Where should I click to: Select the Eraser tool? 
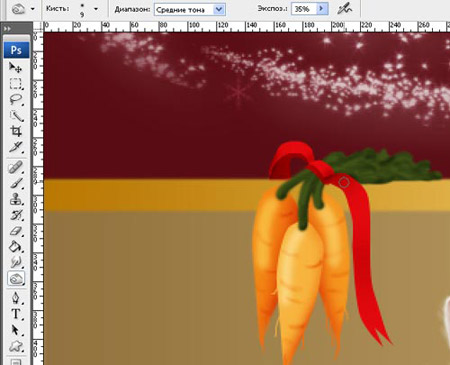click(x=16, y=231)
